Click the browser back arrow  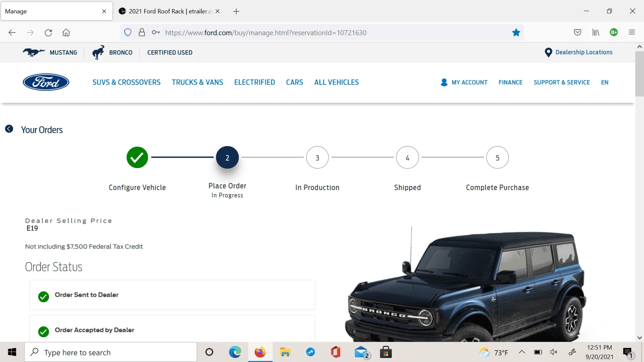click(x=12, y=33)
